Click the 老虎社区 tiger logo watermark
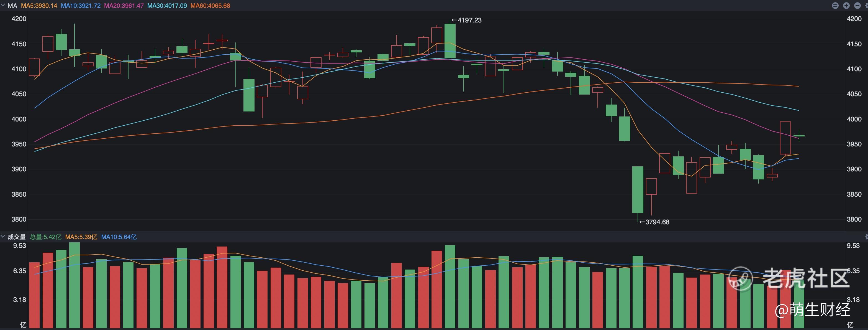 740,279
